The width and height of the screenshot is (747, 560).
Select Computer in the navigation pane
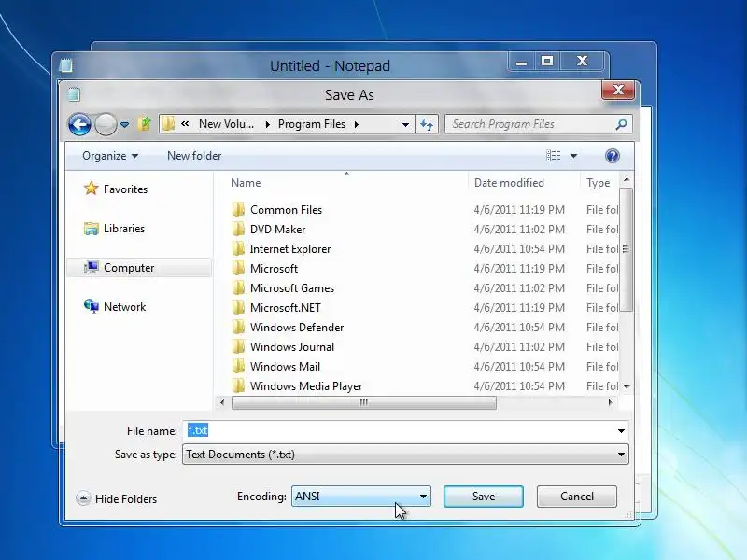click(138, 268)
